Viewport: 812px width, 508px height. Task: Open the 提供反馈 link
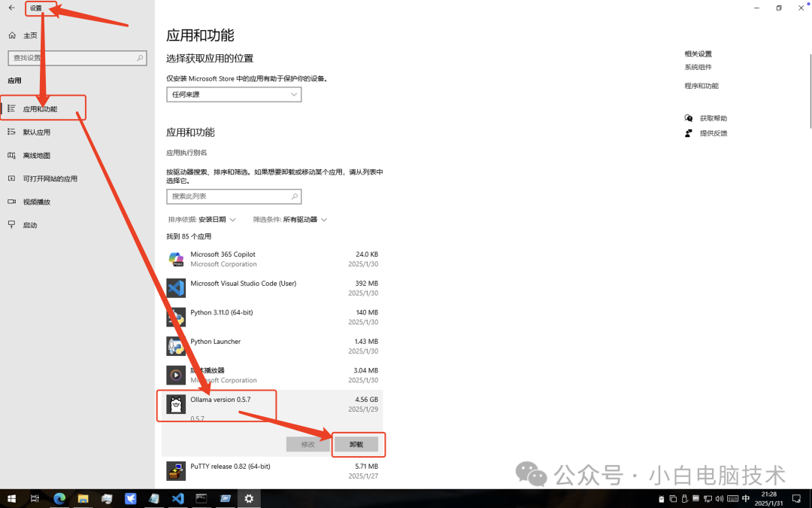[714, 133]
